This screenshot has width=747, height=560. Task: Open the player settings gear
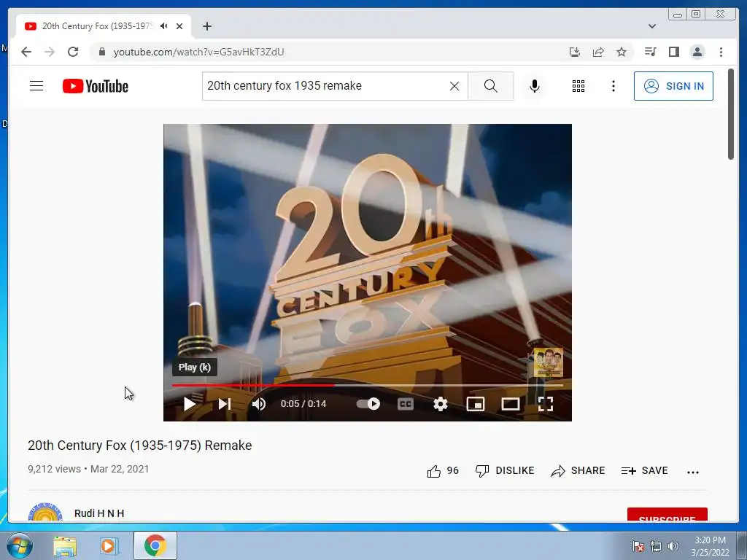[441, 404]
